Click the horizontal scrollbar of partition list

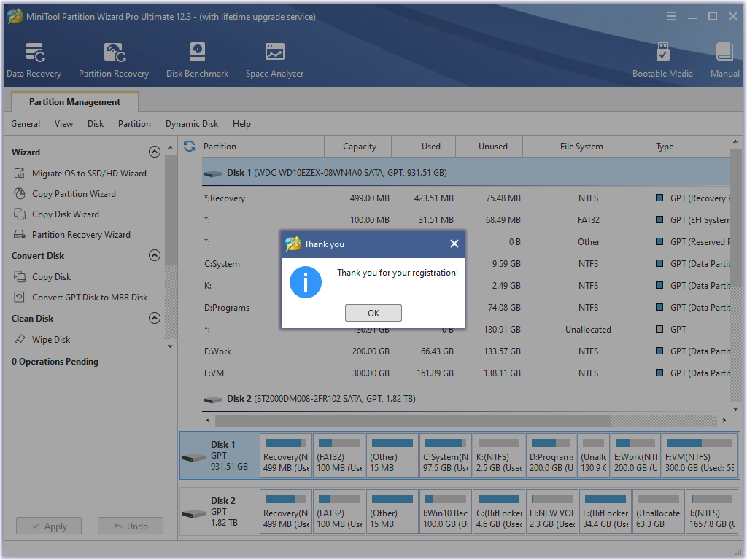click(413, 421)
